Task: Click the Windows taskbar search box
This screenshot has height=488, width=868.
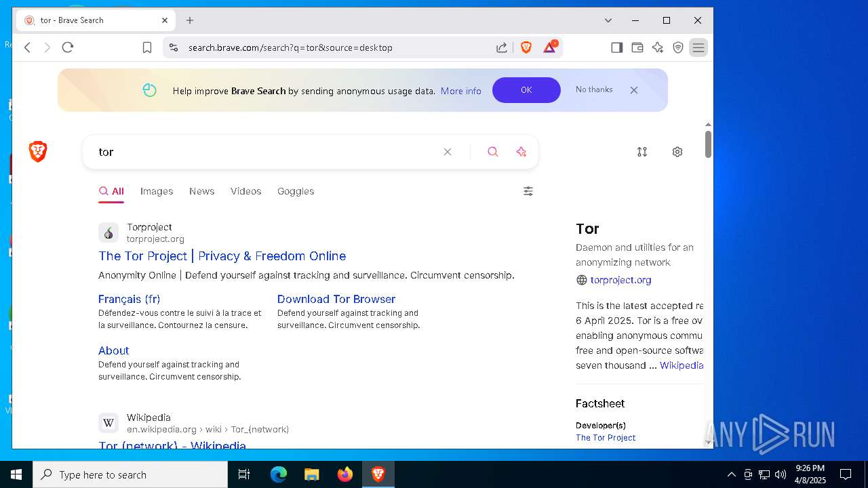Action: coord(130,474)
